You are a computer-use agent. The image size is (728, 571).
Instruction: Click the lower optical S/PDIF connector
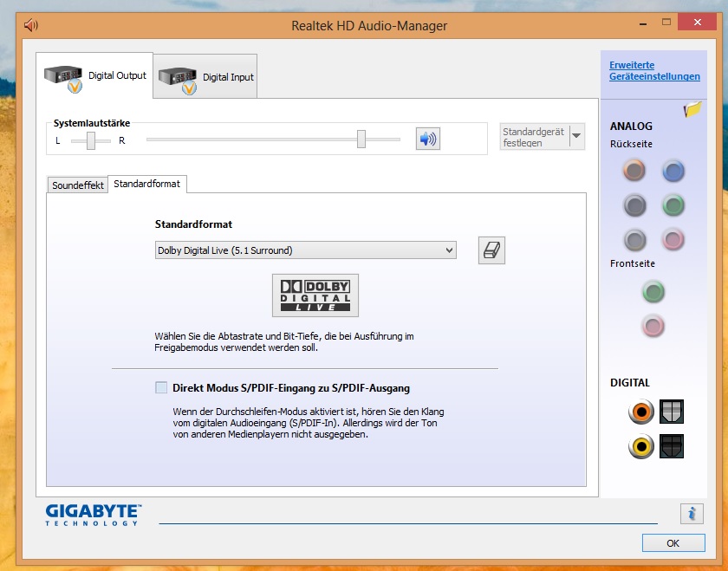pyautogui.click(x=672, y=446)
